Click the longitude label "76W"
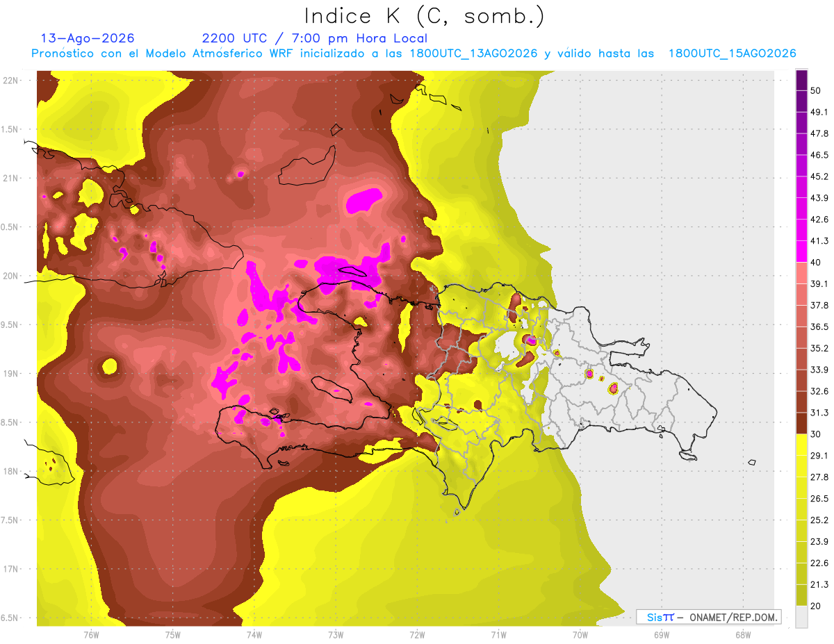 coord(92,634)
